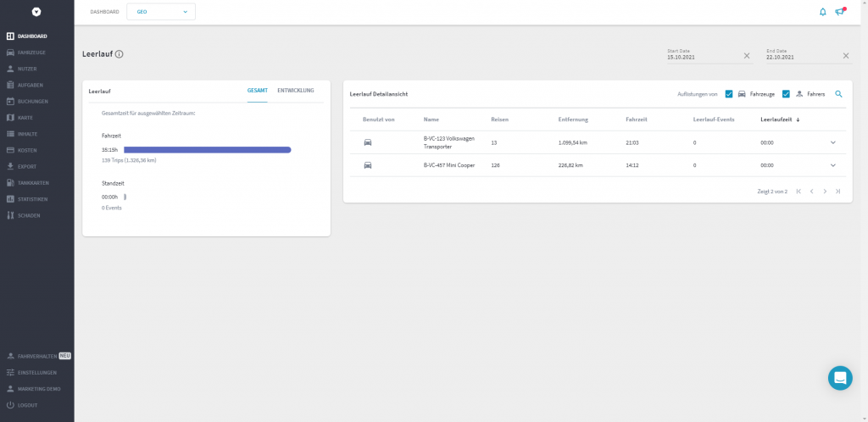
Task: Click Logout in the sidebar
Action: point(21,405)
